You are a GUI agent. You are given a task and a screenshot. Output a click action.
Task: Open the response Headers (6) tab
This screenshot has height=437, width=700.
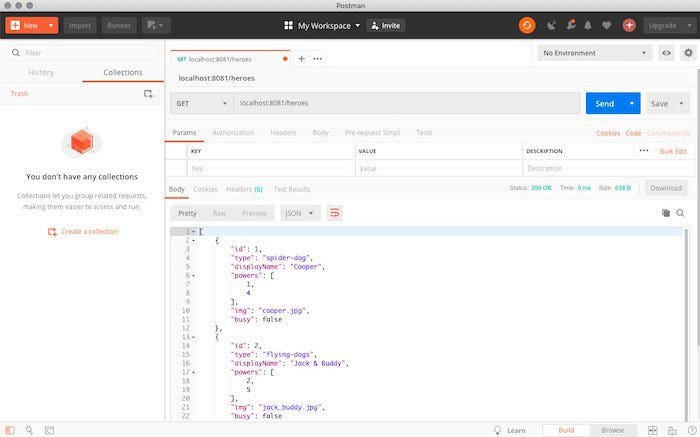tap(244, 189)
